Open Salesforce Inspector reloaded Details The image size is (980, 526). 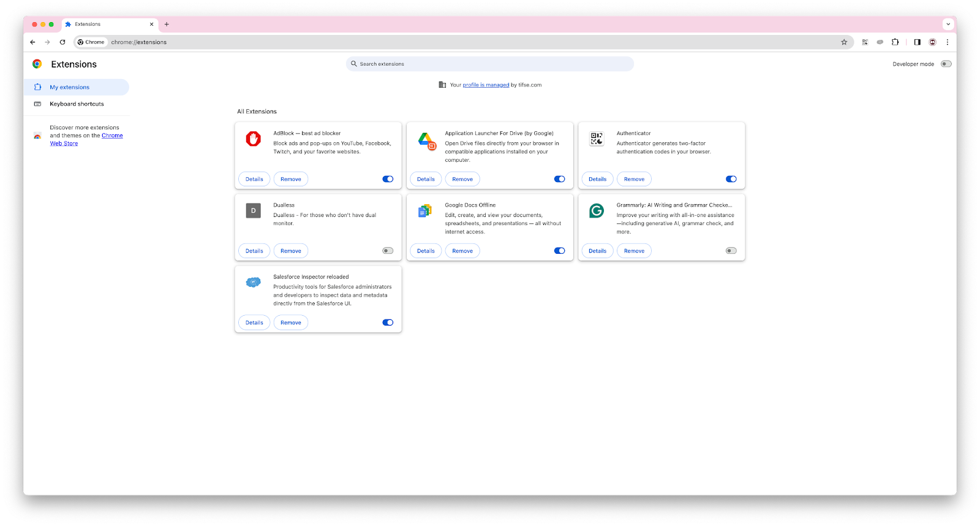coord(254,322)
